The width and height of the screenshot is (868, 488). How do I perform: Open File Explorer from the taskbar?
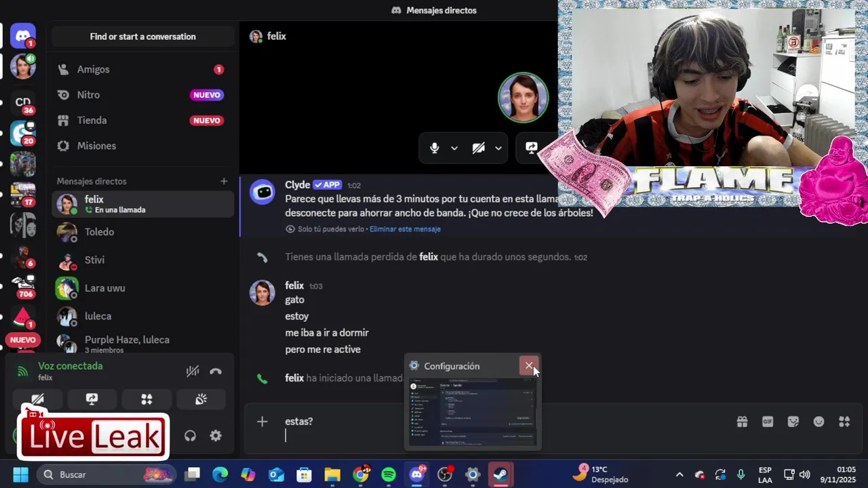point(332,474)
